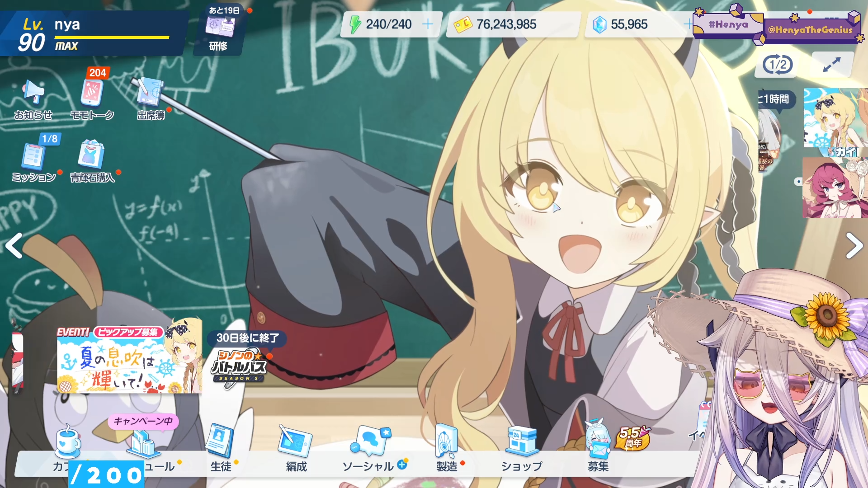Open モモトーク messaging app icon

point(92,100)
